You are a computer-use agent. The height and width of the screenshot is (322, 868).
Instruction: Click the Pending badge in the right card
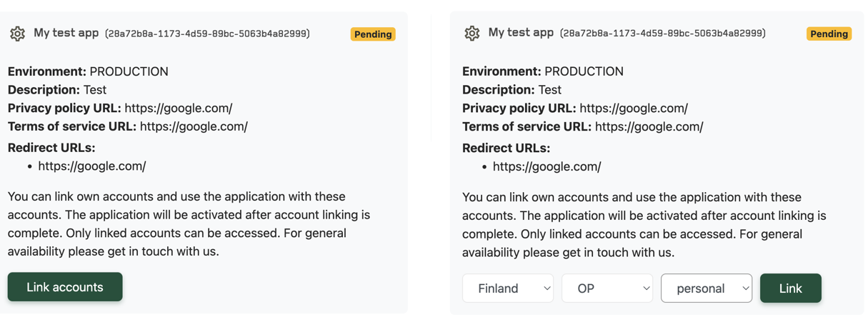[x=829, y=34]
